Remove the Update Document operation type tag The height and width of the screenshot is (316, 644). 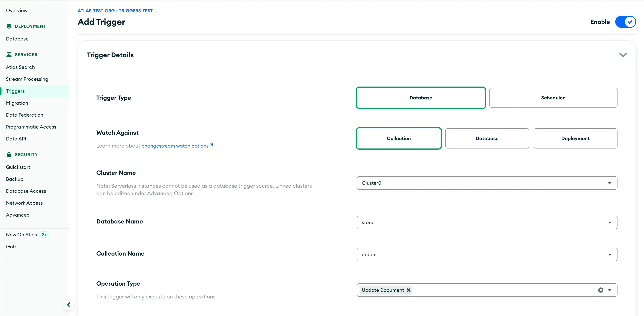[409, 290]
